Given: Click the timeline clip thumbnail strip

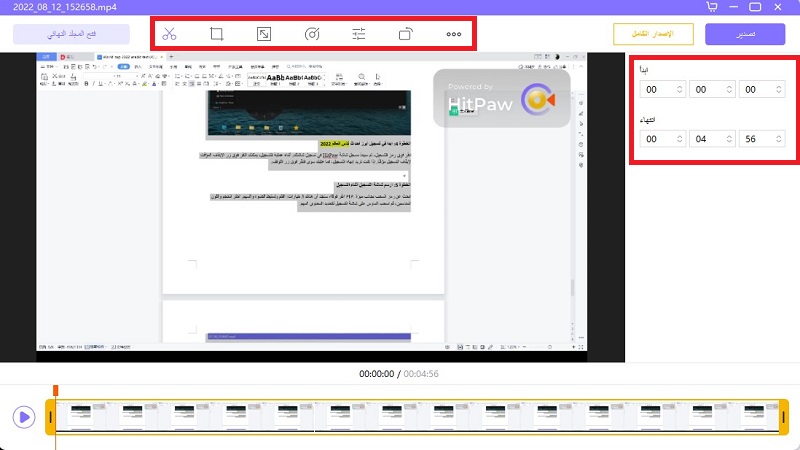Looking at the screenshot, I should click(417, 417).
